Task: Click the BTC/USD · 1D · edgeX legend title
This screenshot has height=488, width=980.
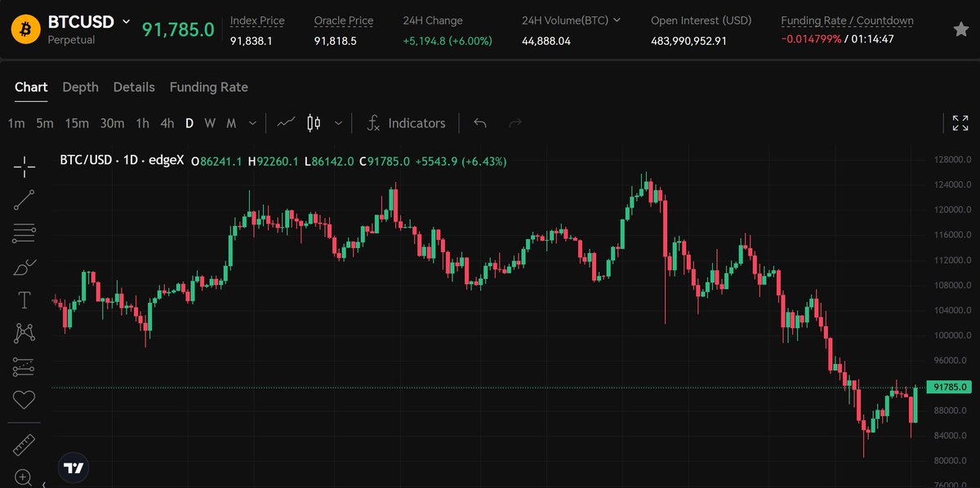Action: pyautogui.click(x=122, y=161)
